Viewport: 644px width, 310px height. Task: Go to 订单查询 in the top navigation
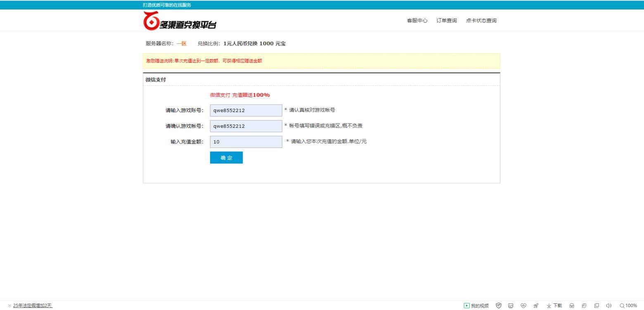(447, 21)
